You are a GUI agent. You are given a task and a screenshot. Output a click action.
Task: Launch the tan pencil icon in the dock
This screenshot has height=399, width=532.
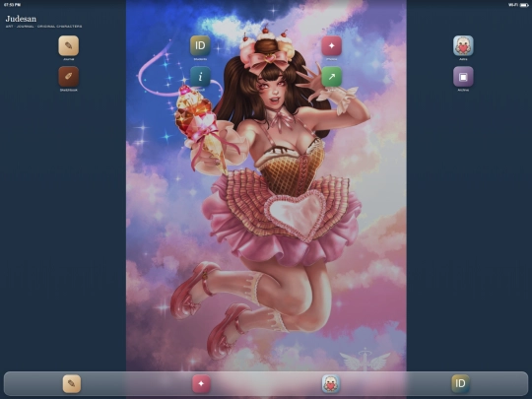tap(72, 384)
